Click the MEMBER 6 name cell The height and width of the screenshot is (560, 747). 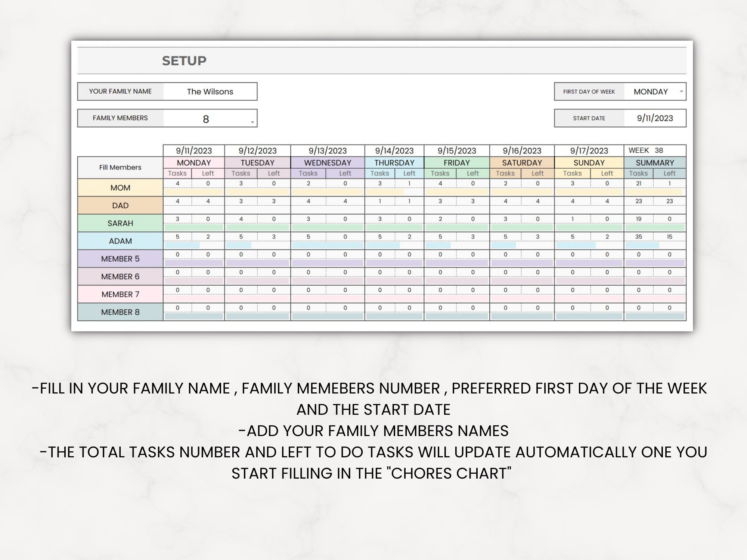click(120, 277)
